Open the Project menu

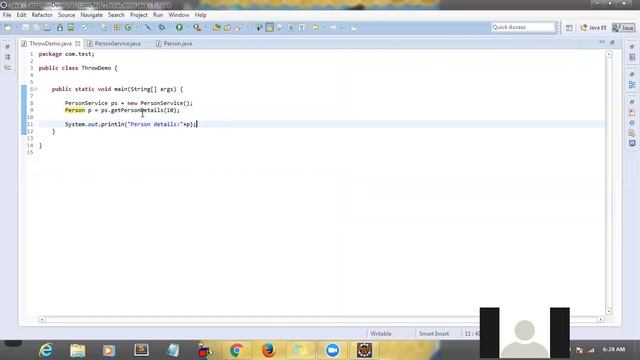(139, 15)
